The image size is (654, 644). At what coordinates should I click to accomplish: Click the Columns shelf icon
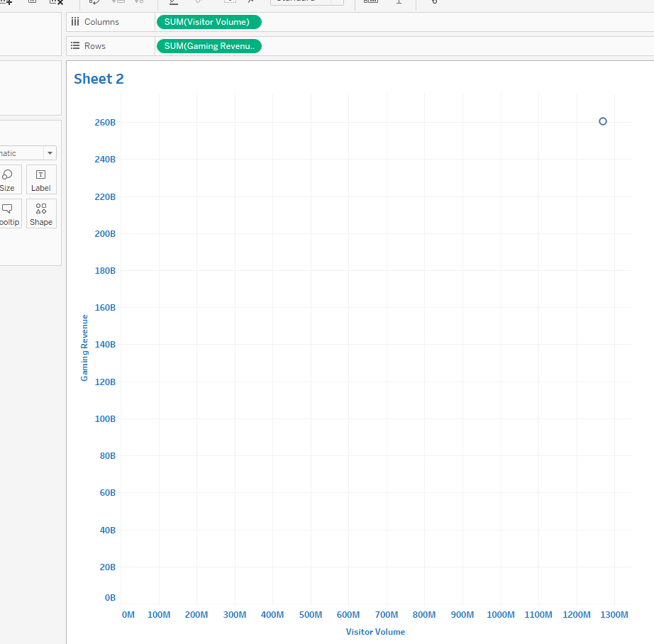pos(75,22)
